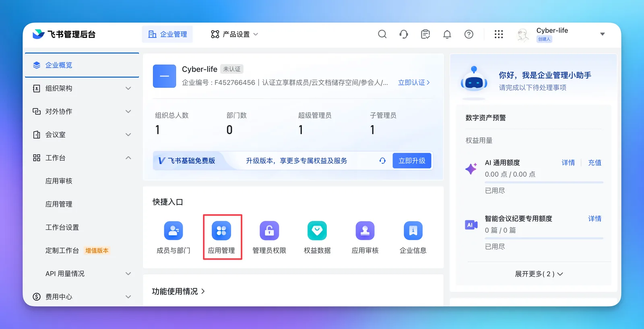Expand the 费用中心 chevron
This screenshot has width=644, height=329.
[128, 297]
